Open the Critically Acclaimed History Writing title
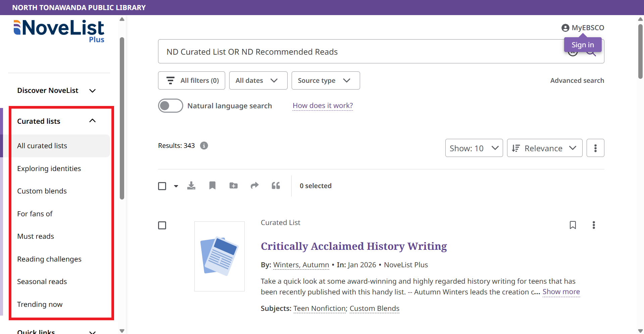The height and width of the screenshot is (334, 644). click(x=354, y=246)
